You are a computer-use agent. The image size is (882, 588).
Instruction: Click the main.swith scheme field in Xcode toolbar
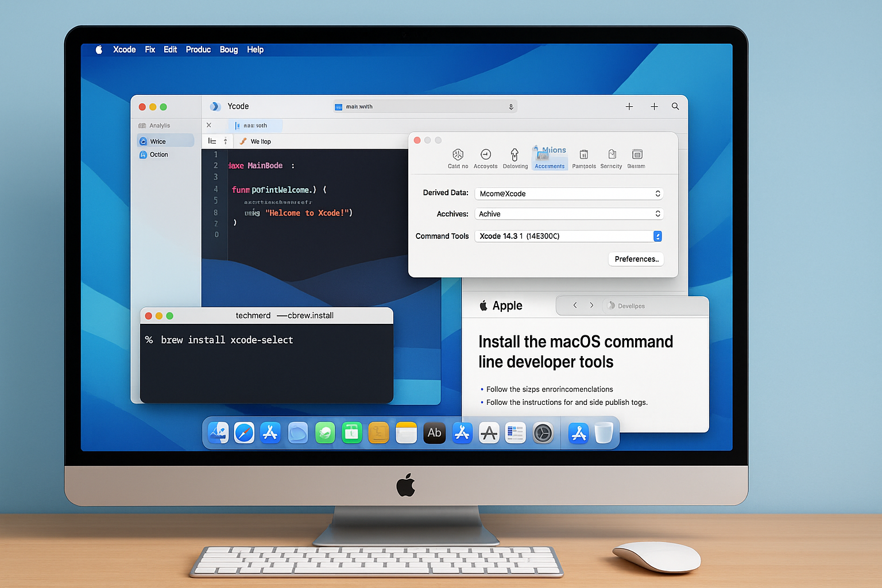(425, 106)
